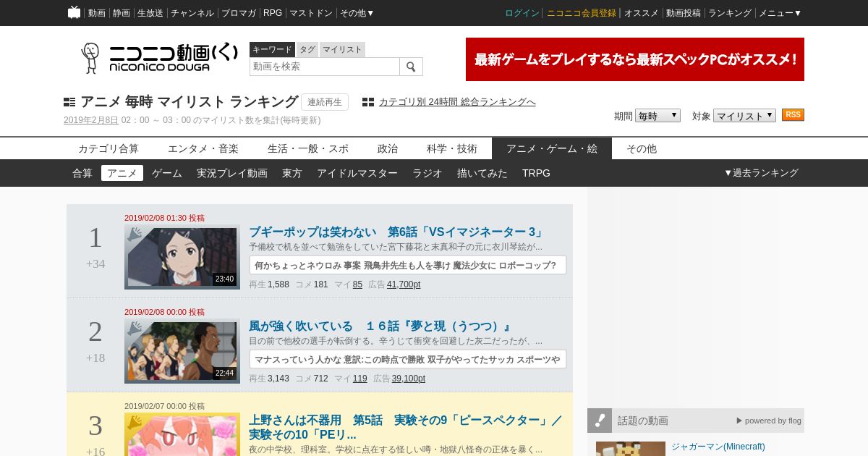
Task: Open the 対象 target dropdown
Action: (744, 116)
